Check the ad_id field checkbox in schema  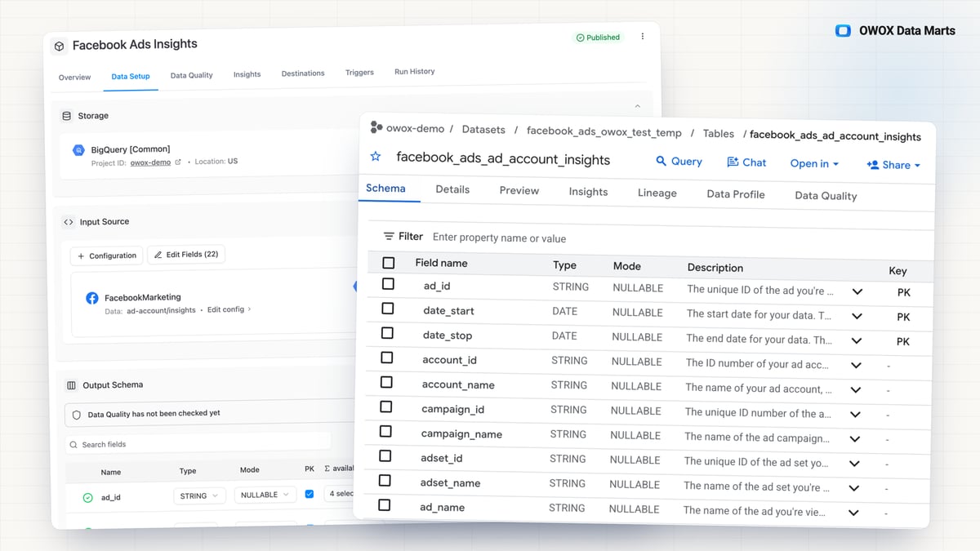click(x=388, y=284)
